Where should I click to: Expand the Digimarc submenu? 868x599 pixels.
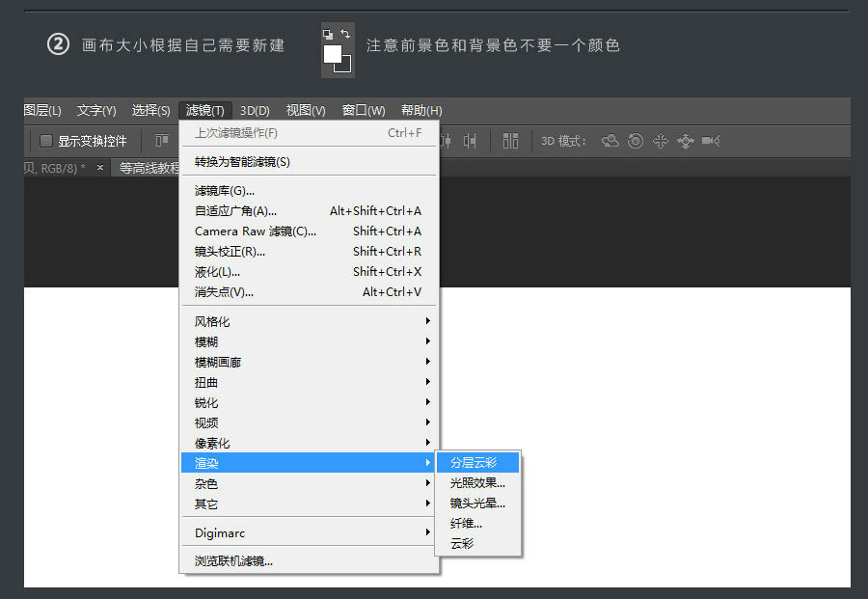[309, 532]
